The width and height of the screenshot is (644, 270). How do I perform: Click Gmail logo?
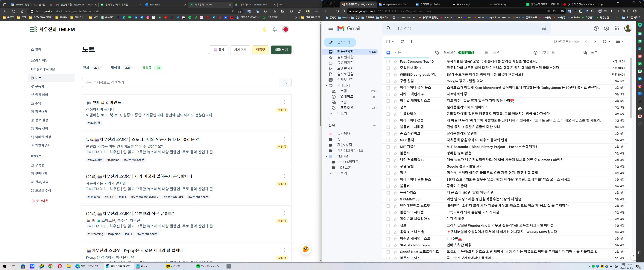[349, 28]
